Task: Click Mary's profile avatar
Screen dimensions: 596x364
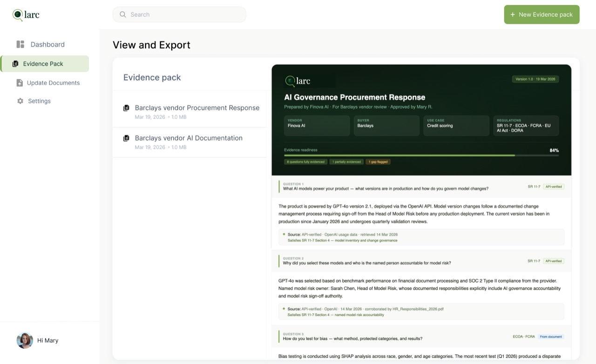Action: coord(25,340)
